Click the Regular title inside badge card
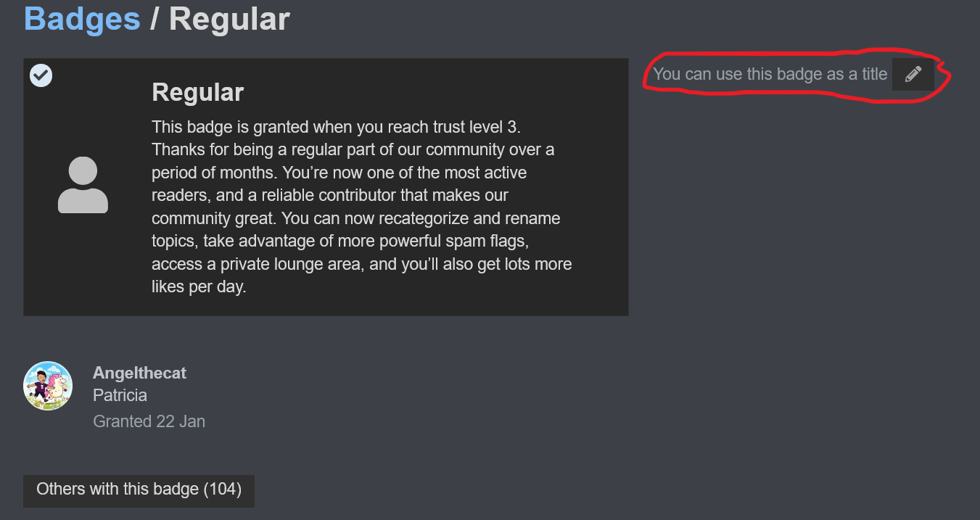980x520 pixels. pyautogui.click(x=197, y=92)
